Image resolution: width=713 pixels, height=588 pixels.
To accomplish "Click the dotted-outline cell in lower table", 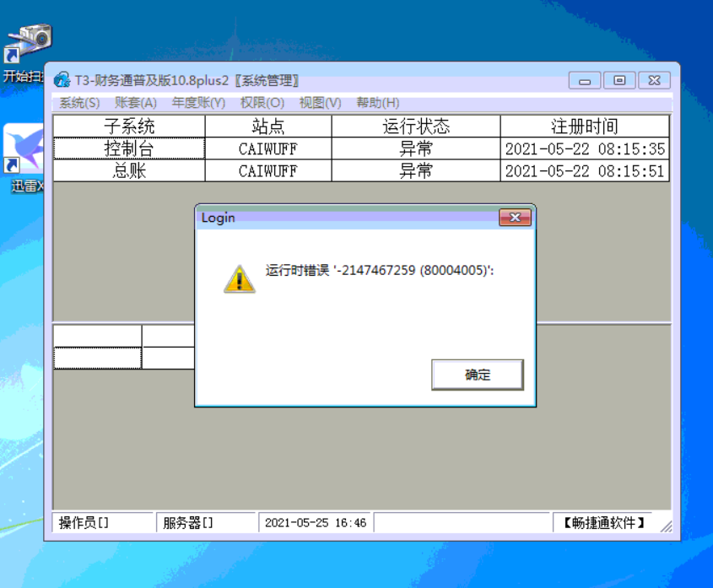I will point(97,358).
